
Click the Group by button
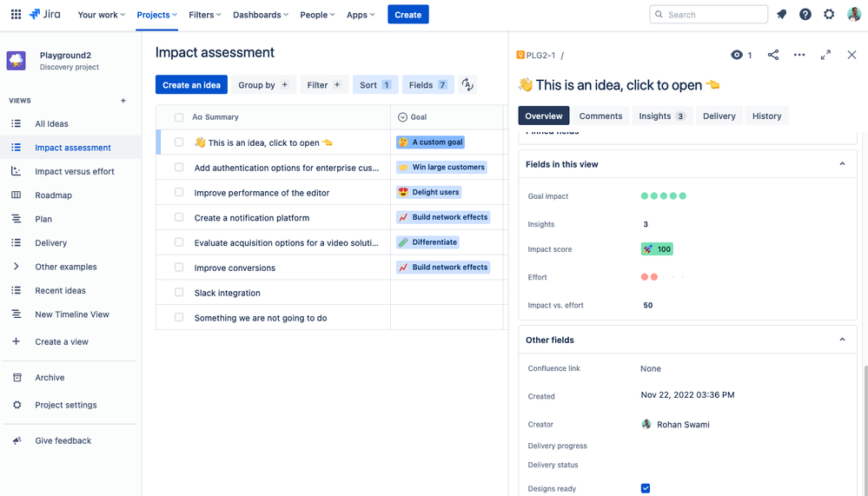click(263, 85)
